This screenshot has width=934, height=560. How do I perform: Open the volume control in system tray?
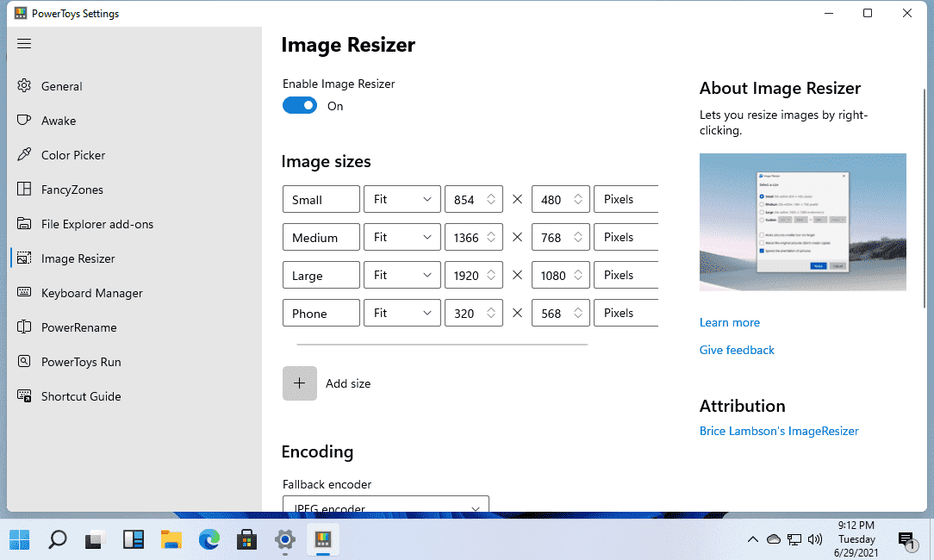pos(815,539)
